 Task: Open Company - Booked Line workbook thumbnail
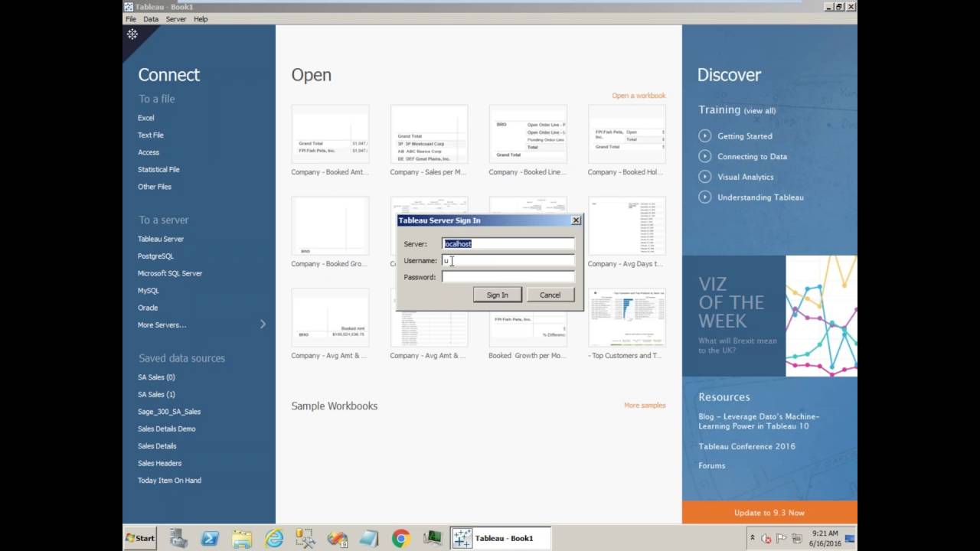click(x=528, y=134)
